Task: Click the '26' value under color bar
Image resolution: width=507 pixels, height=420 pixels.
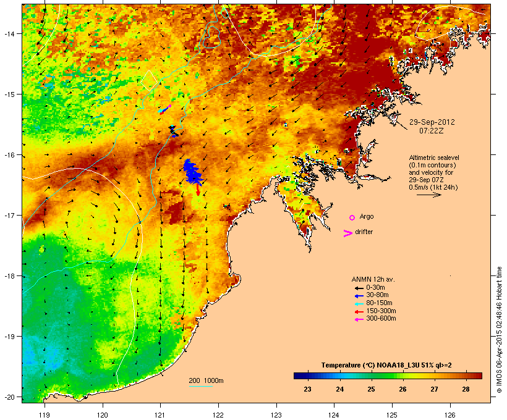Action: click(x=403, y=389)
